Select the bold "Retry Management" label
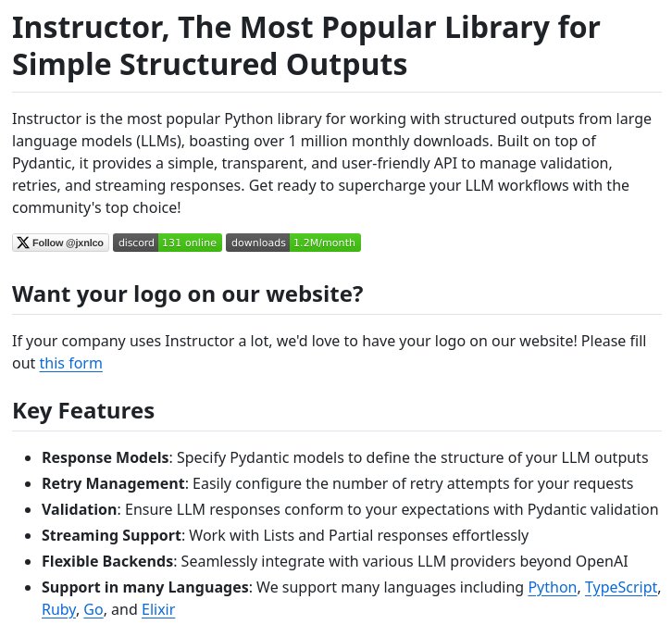The image size is (672, 637). coord(113,483)
